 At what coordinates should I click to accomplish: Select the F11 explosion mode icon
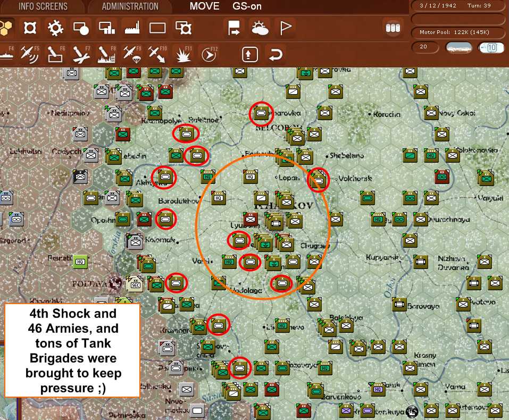[x=183, y=54]
